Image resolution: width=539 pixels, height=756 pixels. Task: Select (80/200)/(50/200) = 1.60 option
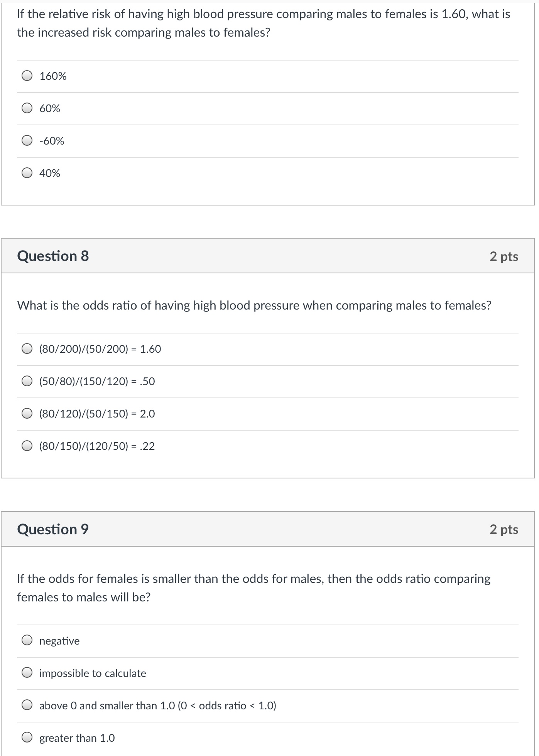click(27, 349)
